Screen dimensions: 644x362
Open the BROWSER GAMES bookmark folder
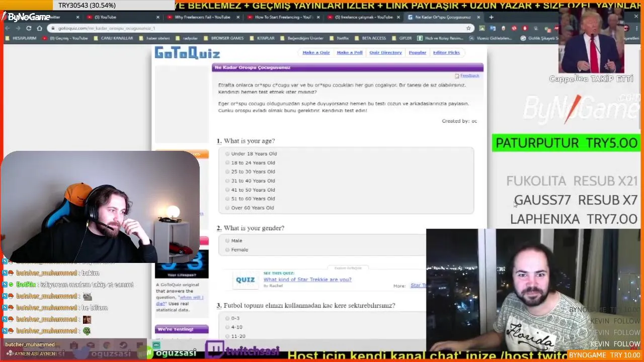[224, 38]
